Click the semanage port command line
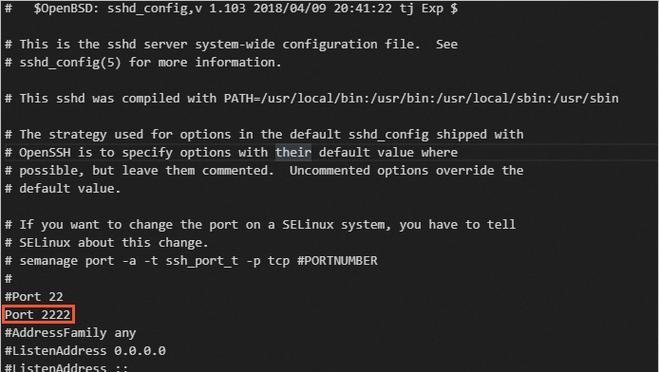Image resolution: width=659 pixels, height=372 pixels. tap(191, 261)
